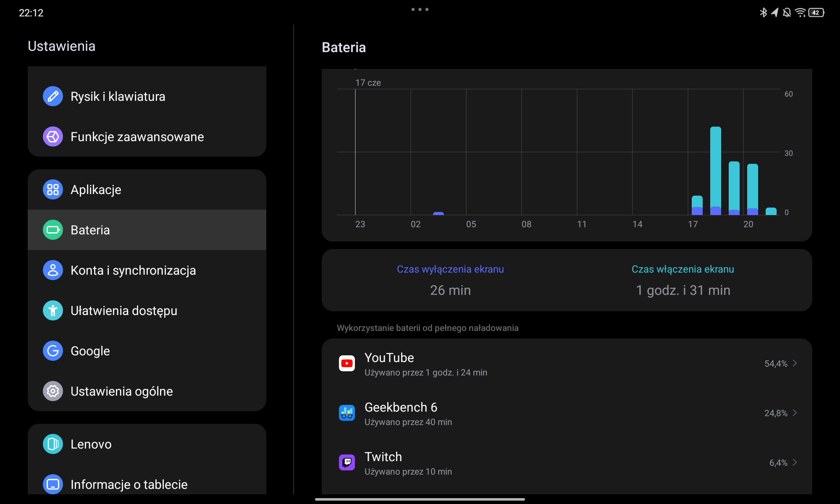Screen dimensions: 840x504
Task: Tap the Funkcje zaawansowane purple icon
Action: (53, 136)
